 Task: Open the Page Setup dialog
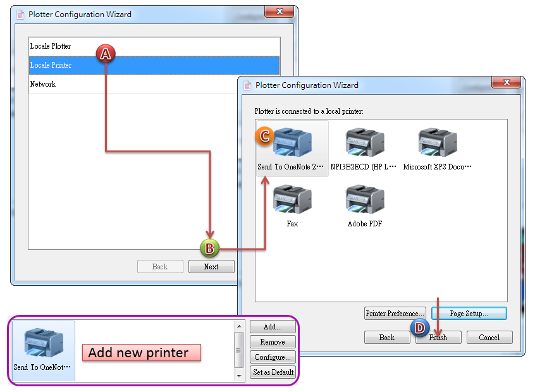click(469, 314)
